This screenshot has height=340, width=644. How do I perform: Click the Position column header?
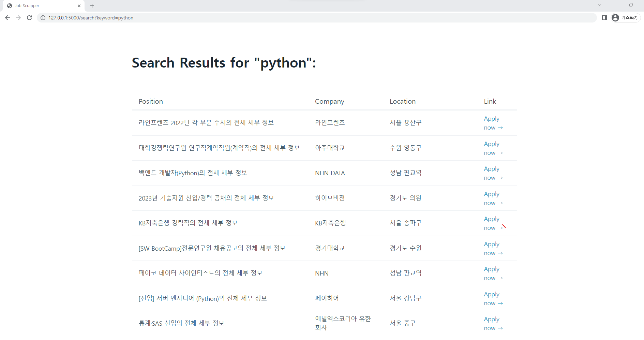151,101
